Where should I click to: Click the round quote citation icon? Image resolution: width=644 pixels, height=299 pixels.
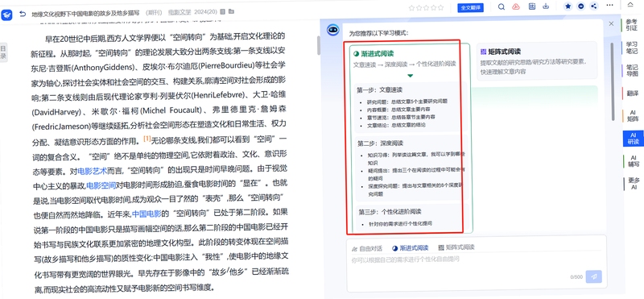(x=580, y=6)
